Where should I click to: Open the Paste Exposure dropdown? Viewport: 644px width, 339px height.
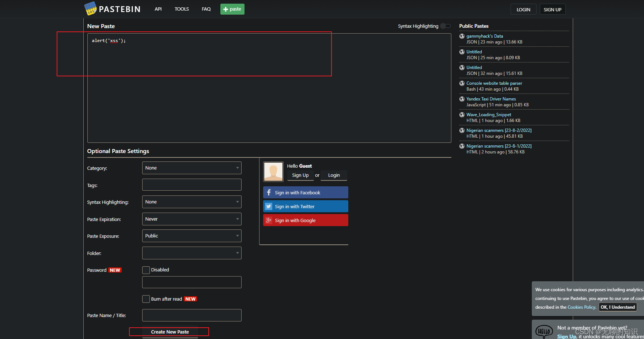click(x=192, y=236)
